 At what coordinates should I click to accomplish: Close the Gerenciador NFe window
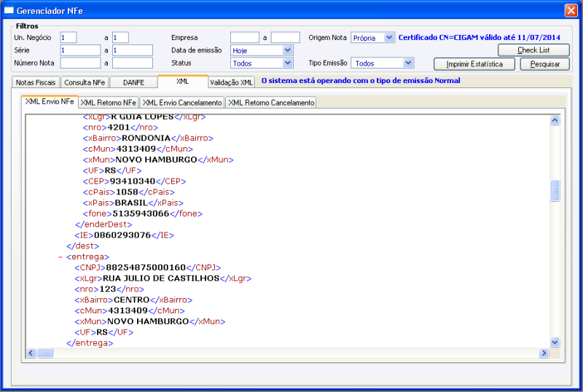click(571, 10)
